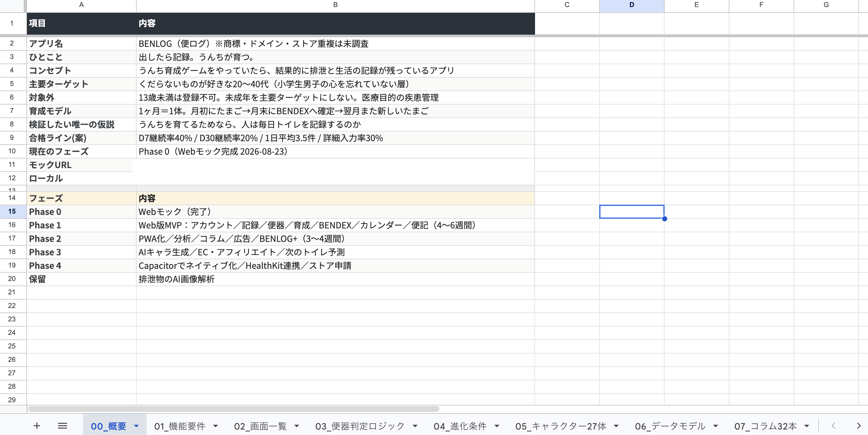Switch to the 04_進化条件 sheet tab
This screenshot has width=868, height=435.
pyautogui.click(x=460, y=426)
